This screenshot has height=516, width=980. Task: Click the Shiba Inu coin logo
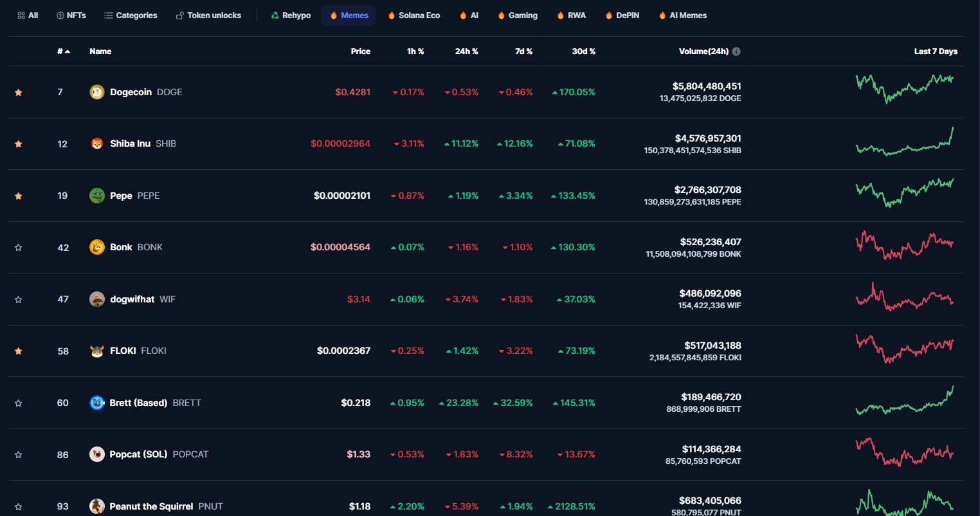coord(97,143)
